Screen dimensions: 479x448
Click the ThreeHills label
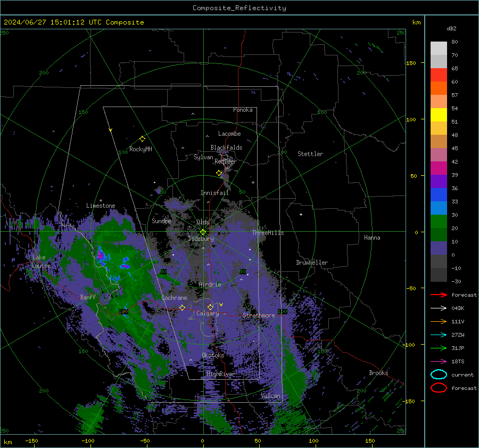[x=268, y=233]
